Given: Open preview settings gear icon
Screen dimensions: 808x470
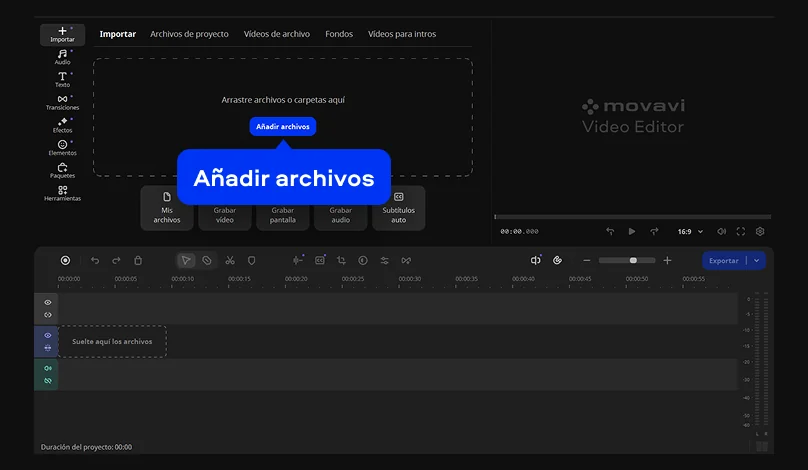Looking at the screenshot, I should pyautogui.click(x=760, y=231).
